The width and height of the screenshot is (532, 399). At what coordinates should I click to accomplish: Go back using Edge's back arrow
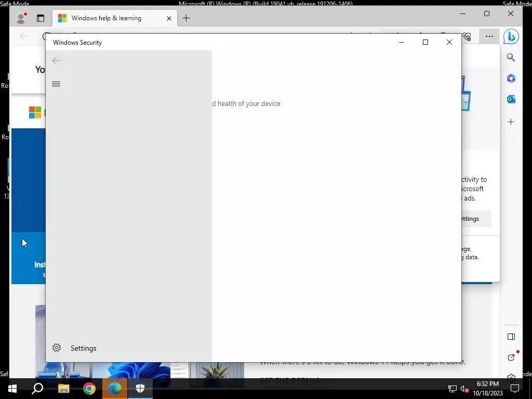(x=24, y=36)
